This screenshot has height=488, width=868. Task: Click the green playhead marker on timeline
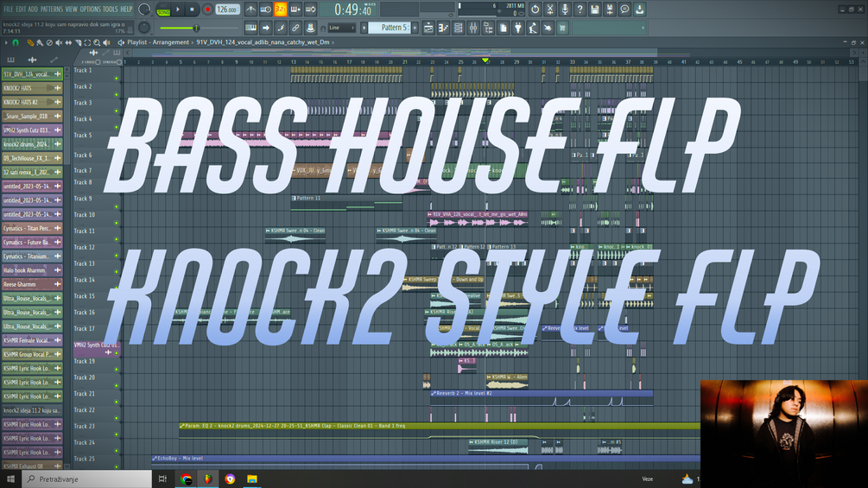485,60
